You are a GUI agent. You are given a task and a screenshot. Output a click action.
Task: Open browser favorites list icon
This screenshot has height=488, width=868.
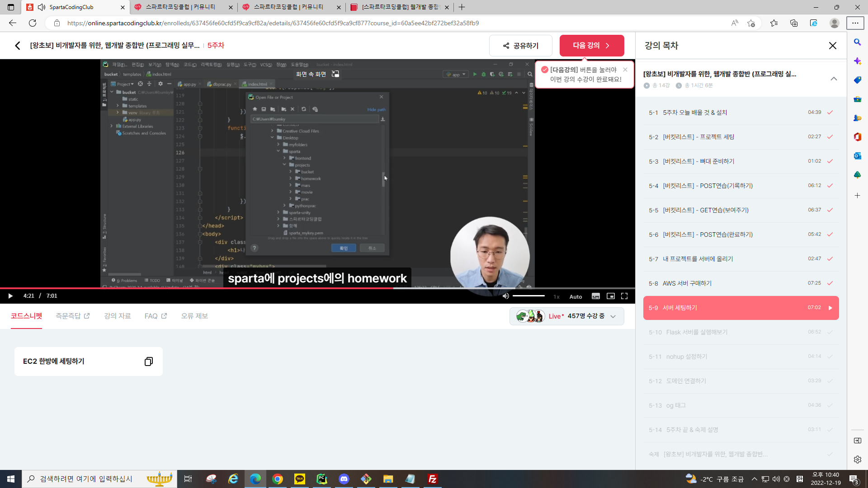point(774,23)
